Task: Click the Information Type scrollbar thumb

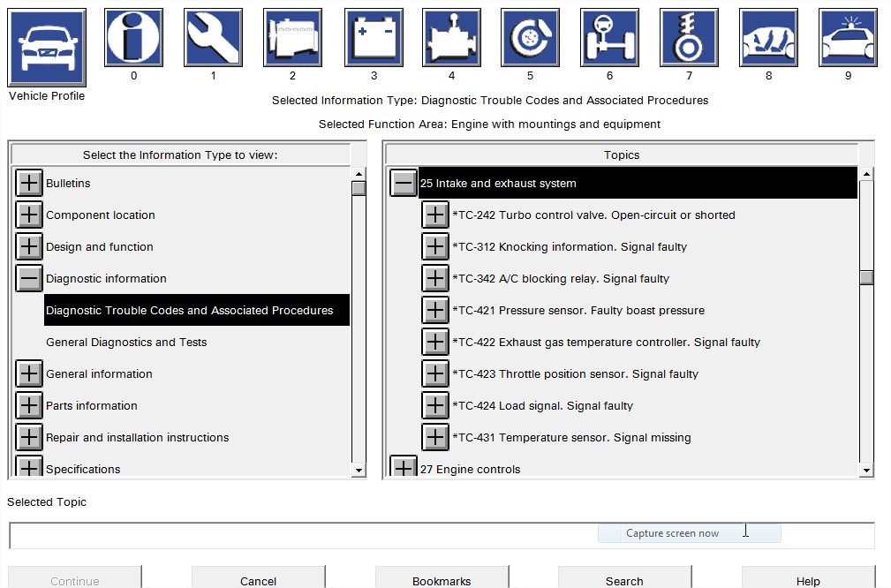Action: 359,188
